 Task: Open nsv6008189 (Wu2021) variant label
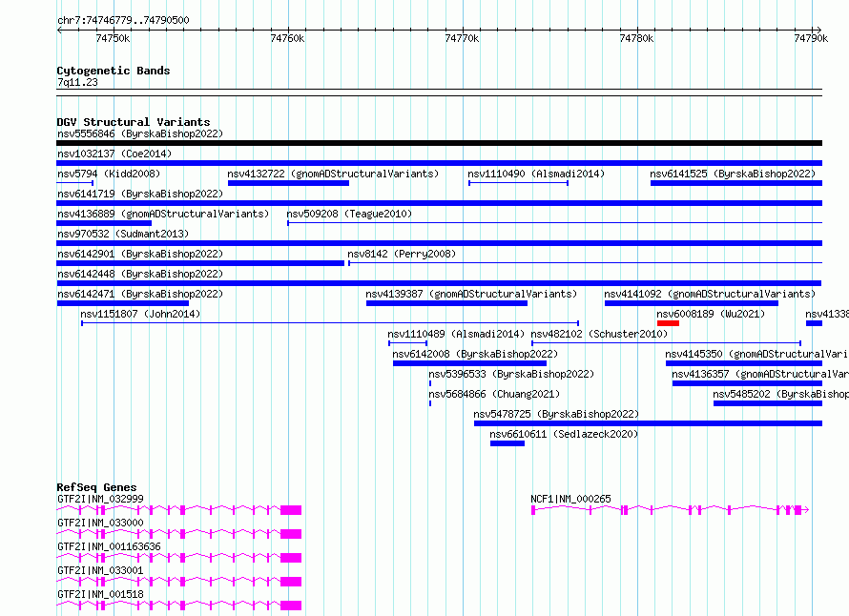[x=711, y=314]
